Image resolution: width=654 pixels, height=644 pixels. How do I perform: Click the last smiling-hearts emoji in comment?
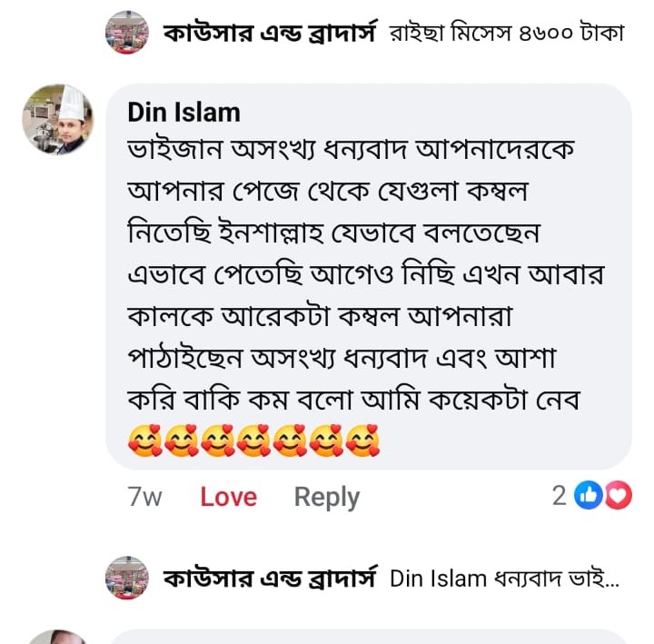click(x=362, y=444)
